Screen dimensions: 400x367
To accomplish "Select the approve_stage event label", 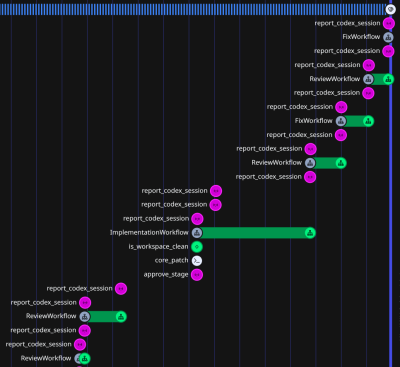I will coord(166,275).
